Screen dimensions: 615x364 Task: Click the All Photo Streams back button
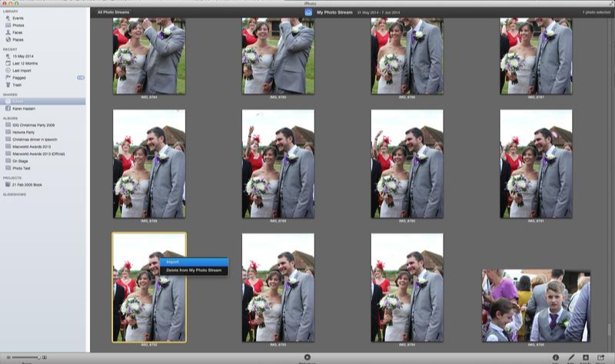click(x=113, y=12)
